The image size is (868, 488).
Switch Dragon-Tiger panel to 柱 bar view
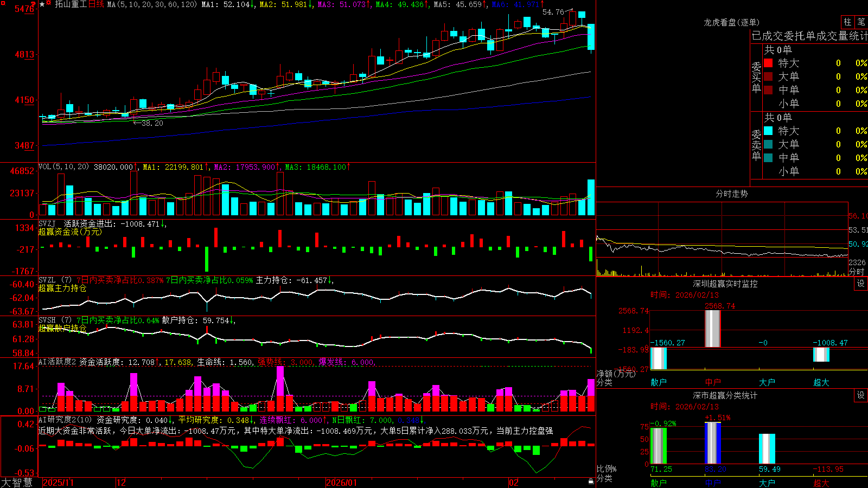click(847, 22)
